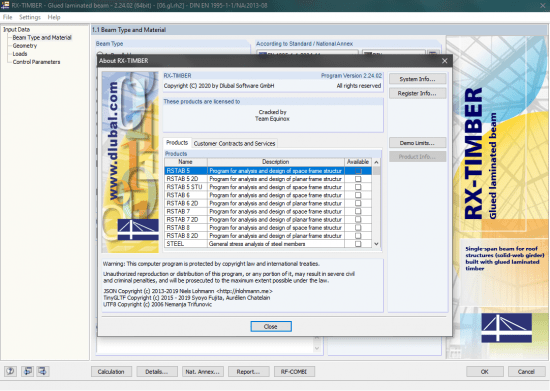The image size is (550, 391).
Task: Click the System Info... button
Action: point(417,79)
